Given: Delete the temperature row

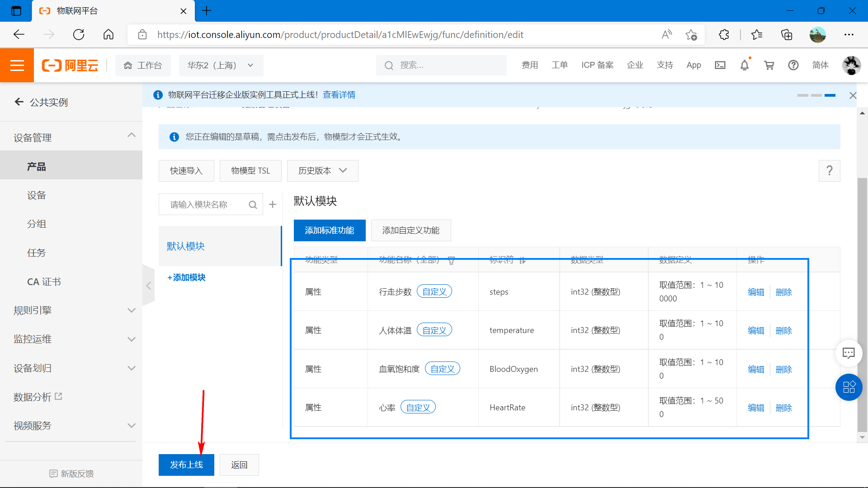Looking at the screenshot, I should (x=784, y=331).
